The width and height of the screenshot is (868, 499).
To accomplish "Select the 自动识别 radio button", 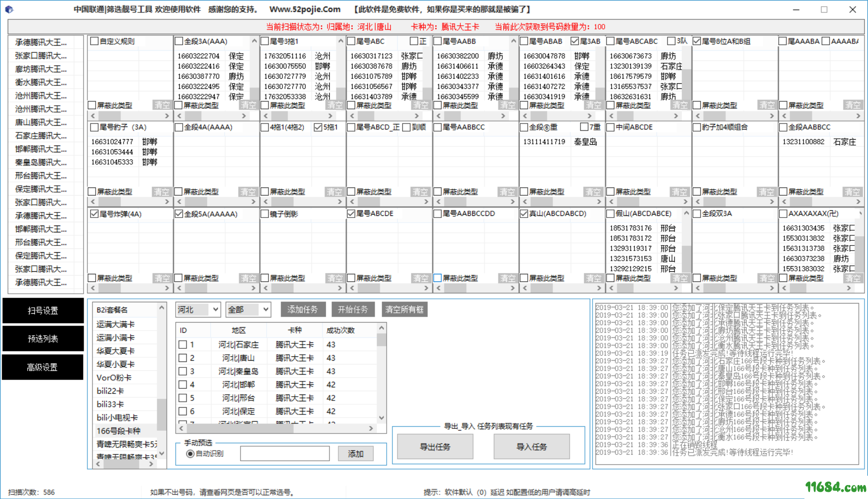I will (x=191, y=454).
